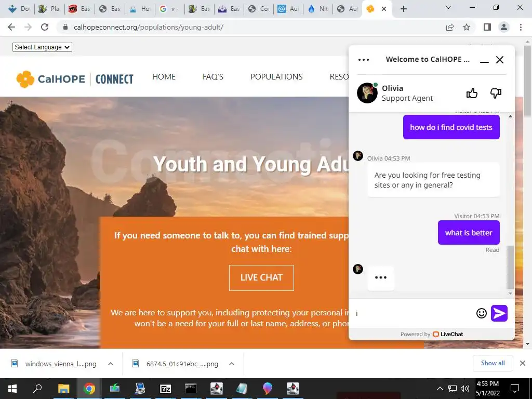This screenshot has height=399, width=532.
Task: Send the chat message
Action: [x=499, y=313]
